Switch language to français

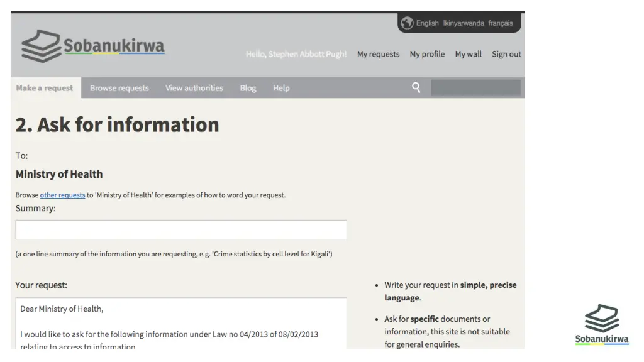pyautogui.click(x=500, y=23)
